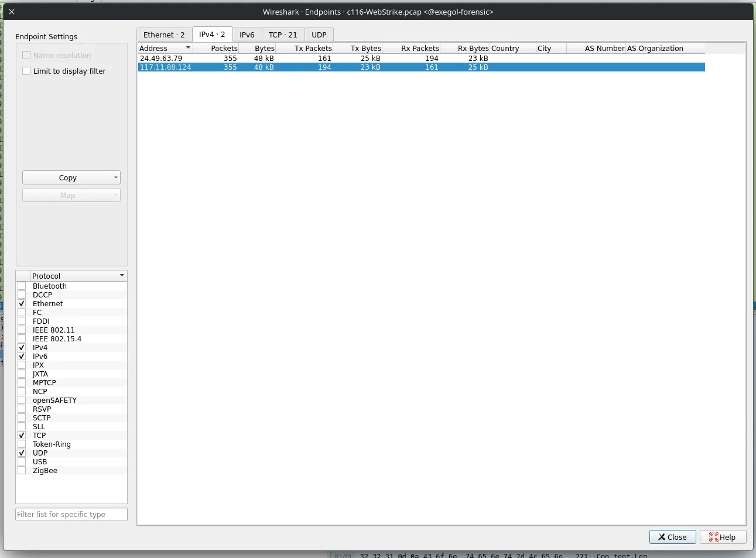Viewport: 756px width, 558px height.
Task: Check the Token-Ring protocol checkbox
Action: 22,444
